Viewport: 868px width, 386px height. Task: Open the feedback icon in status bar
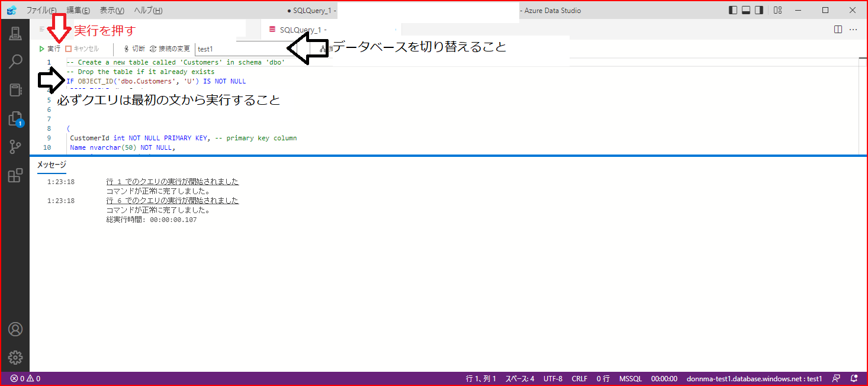pyautogui.click(x=836, y=378)
